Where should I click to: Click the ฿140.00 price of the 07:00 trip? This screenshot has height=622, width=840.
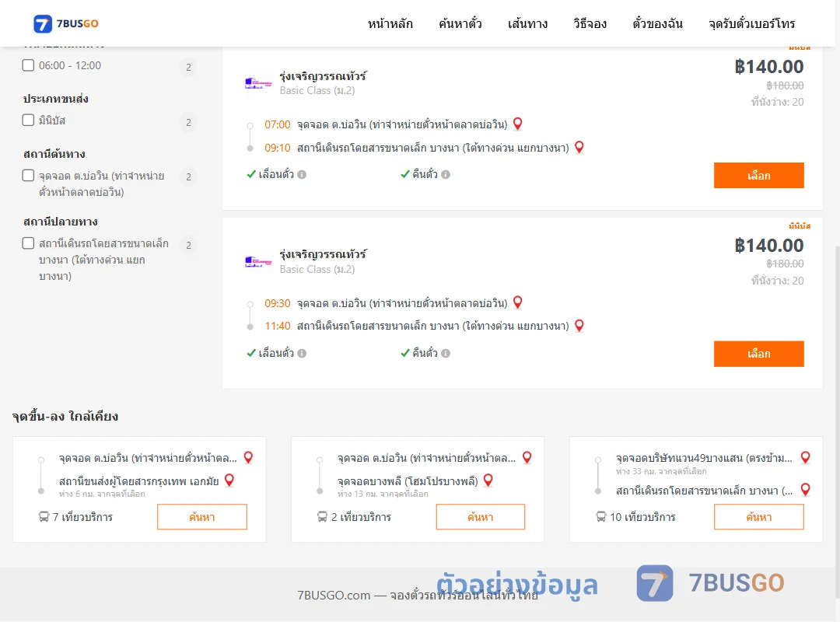[x=769, y=67]
